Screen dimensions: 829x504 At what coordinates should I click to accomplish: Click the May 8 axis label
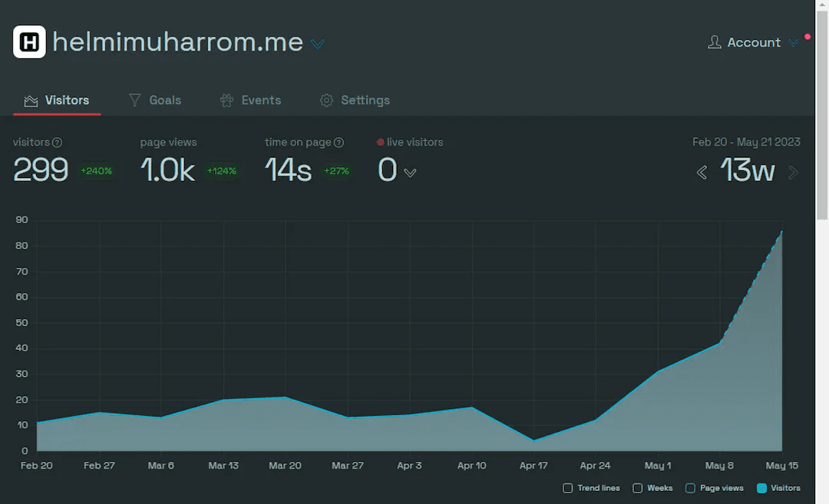coord(719,466)
